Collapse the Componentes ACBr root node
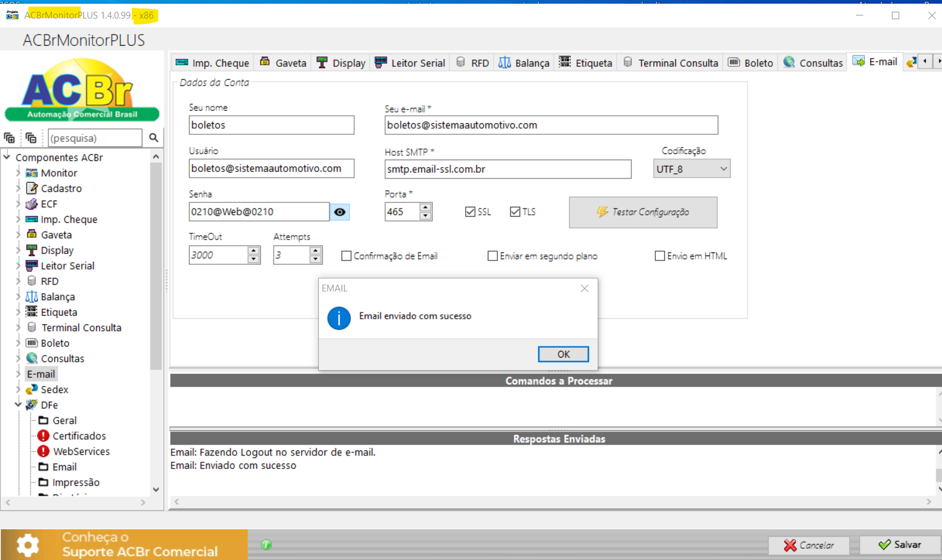Viewport: 942px width, 560px height. 7,157
